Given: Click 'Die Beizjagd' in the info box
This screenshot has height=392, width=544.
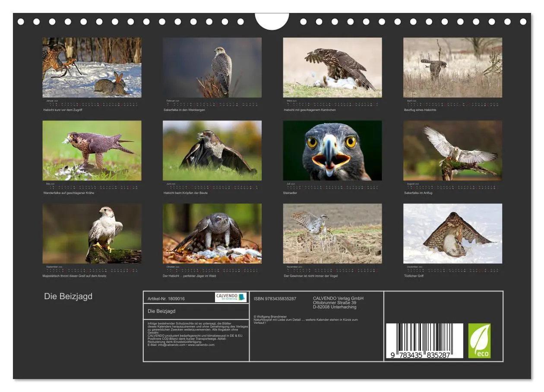Looking at the screenshot, I should tap(161, 311).
